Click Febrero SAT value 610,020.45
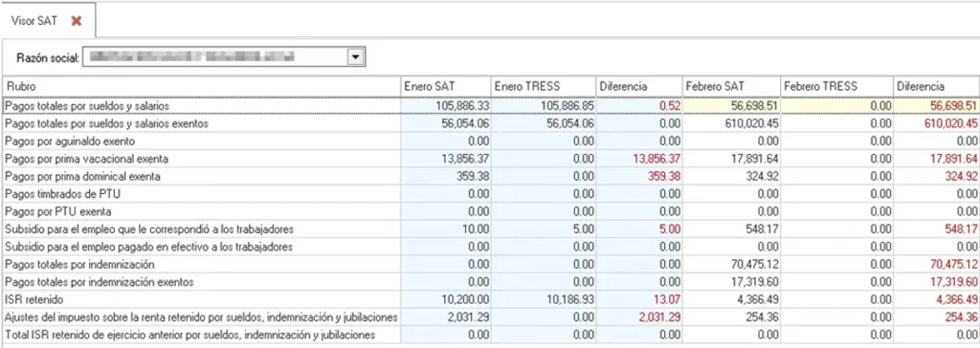This screenshot has width=980, height=348. point(751,123)
